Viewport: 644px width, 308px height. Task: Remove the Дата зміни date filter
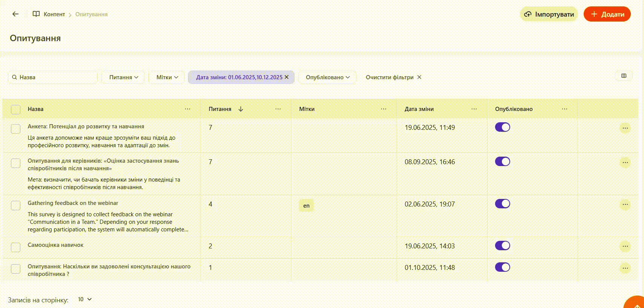(x=287, y=77)
